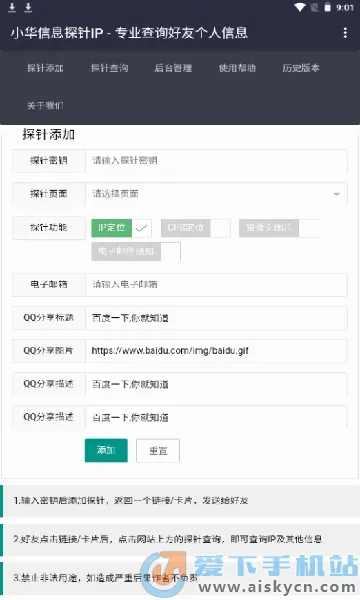This screenshot has height=600, width=360.
Task: Click the 电子邮箱 label
Action: pyautogui.click(x=49, y=285)
